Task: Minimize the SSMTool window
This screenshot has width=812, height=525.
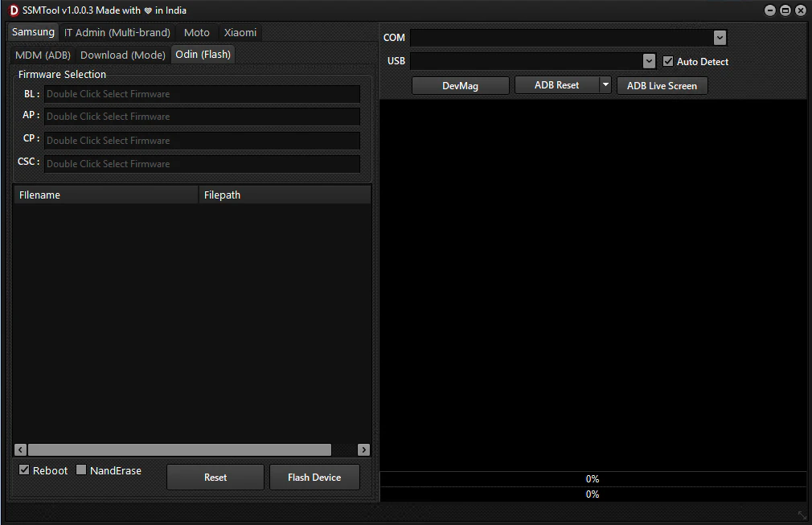Action: (x=771, y=10)
